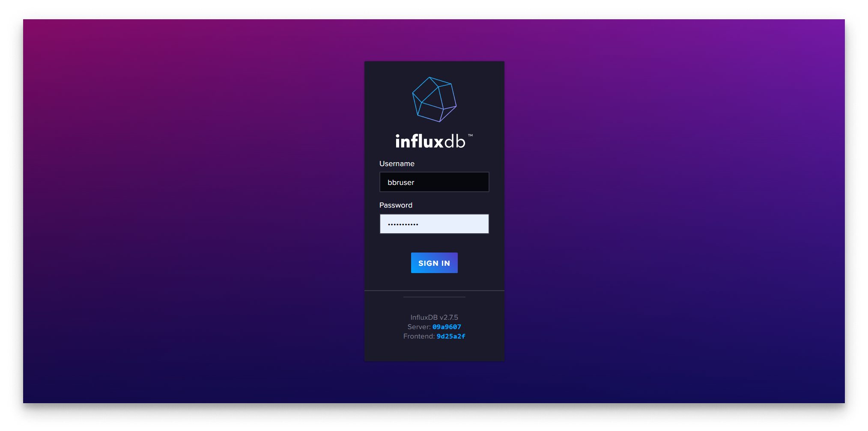The height and width of the screenshot is (431, 868).
Task: Click the Username label
Action: point(397,163)
